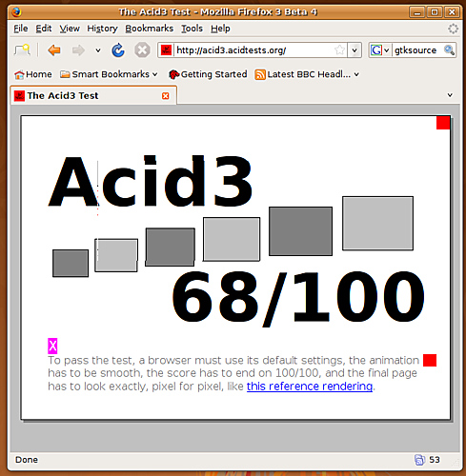
Task: Close The Acid3 Test tab
Action: [166, 96]
